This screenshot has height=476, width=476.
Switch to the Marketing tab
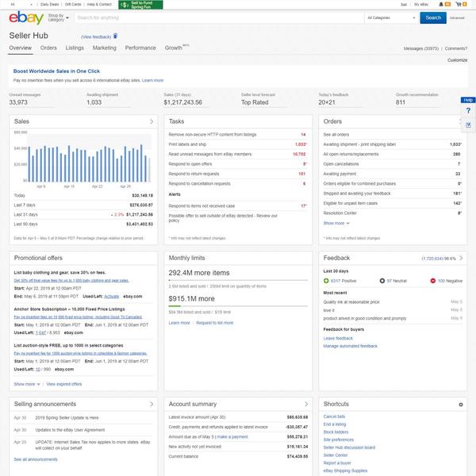click(x=105, y=48)
